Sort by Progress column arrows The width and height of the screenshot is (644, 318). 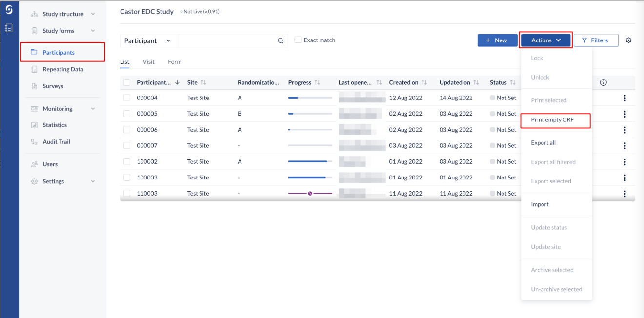(317, 83)
